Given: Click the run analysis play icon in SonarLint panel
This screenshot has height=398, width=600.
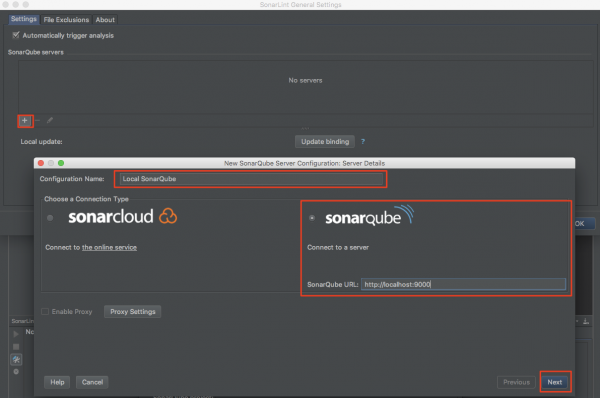Looking at the screenshot, I should point(16,334).
